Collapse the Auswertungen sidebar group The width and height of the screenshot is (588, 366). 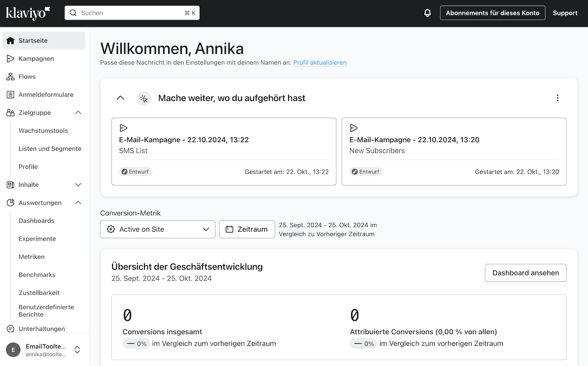click(78, 203)
